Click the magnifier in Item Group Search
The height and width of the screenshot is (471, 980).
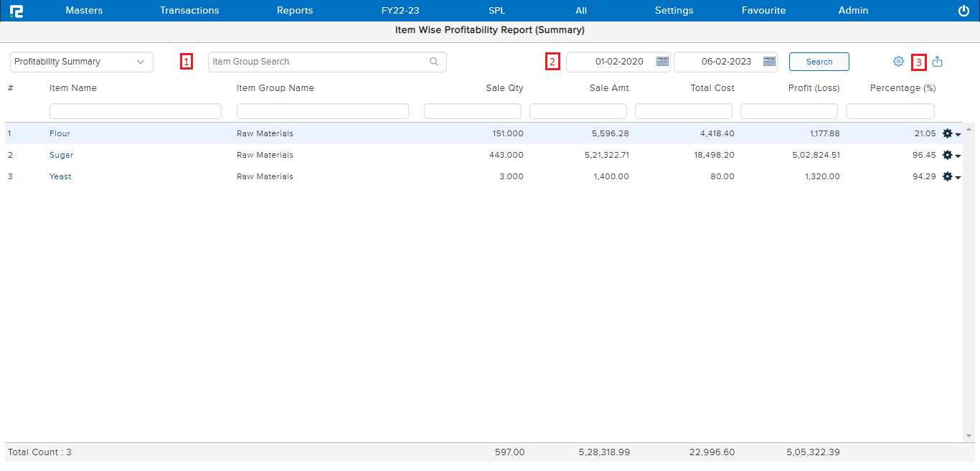[x=433, y=62]
